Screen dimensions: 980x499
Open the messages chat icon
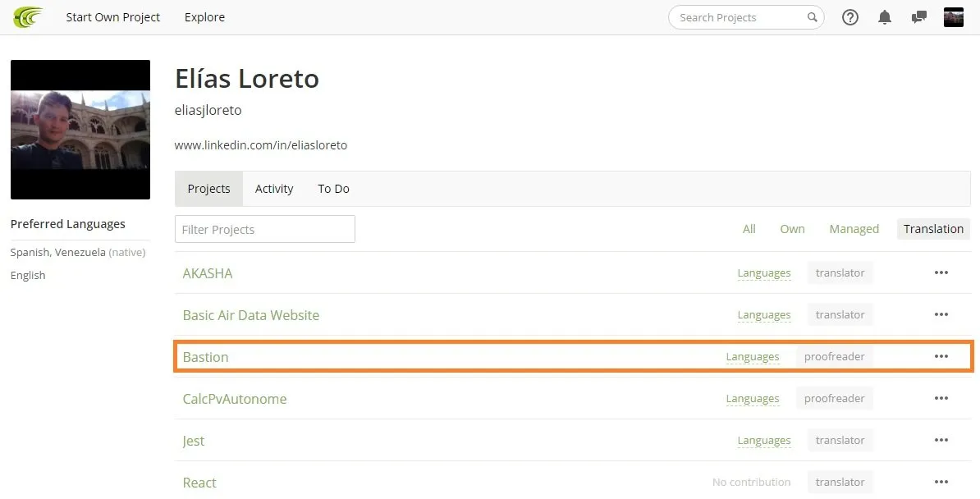(918, 17)
